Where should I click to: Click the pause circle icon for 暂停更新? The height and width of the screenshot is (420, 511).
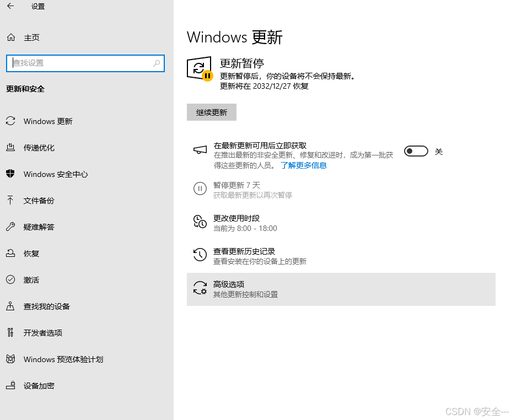pos(200,189)
